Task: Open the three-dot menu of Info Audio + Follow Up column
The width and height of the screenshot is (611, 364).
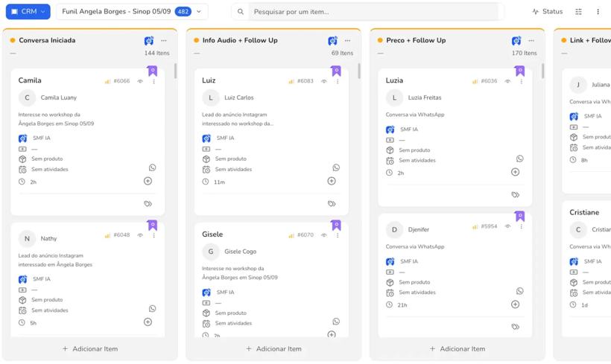Action: (347, 40)
